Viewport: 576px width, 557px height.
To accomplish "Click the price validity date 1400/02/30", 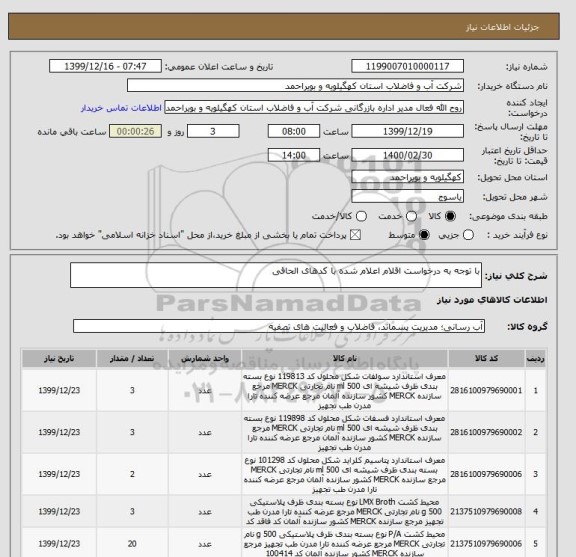I will pyautogui.click(x=407, y=155).
